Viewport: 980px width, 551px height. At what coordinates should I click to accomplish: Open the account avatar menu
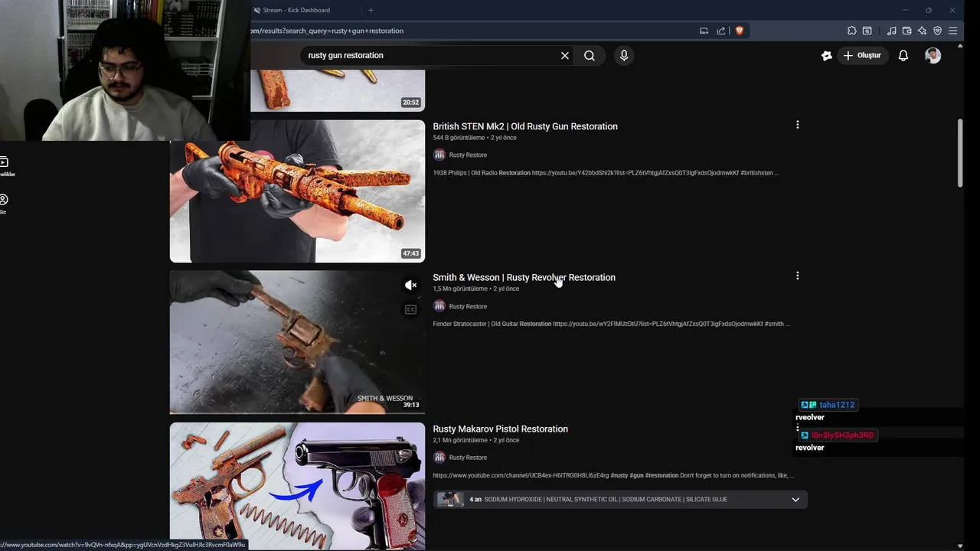pos(933,56)
